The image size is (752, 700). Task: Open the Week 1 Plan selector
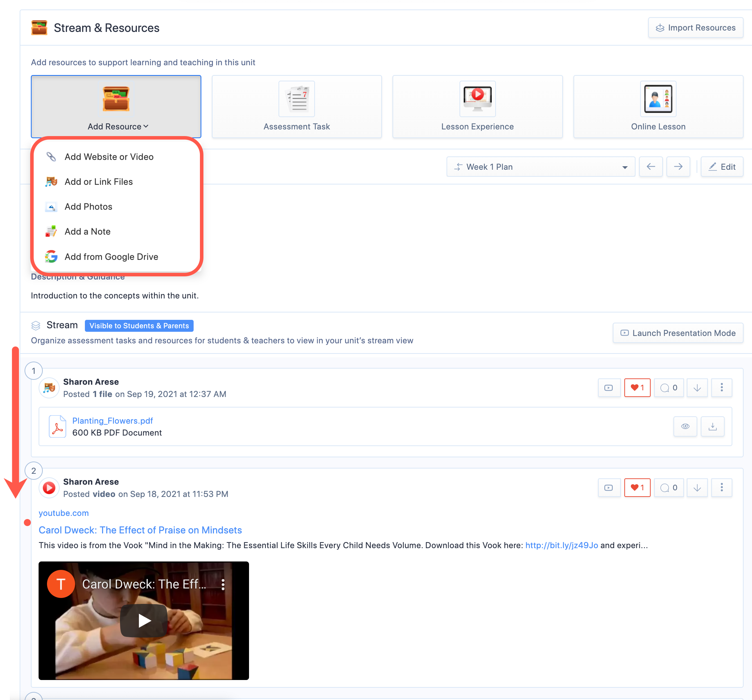(540, 166)
